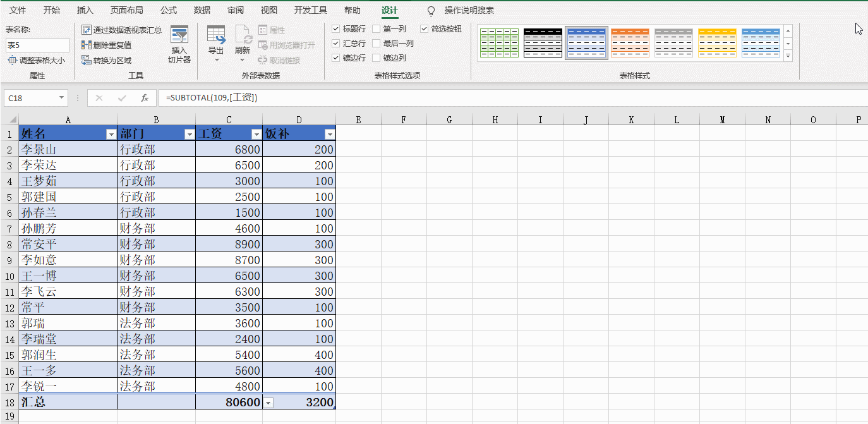Show previous row of table styles
The height and width of the screenshot is (424, 868).
(x=788, y=30)
